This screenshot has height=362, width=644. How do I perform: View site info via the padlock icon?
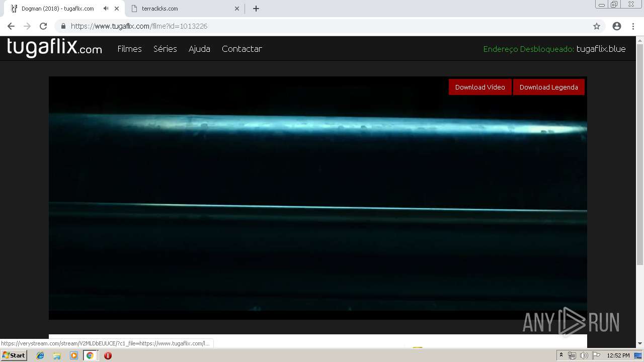63,26
